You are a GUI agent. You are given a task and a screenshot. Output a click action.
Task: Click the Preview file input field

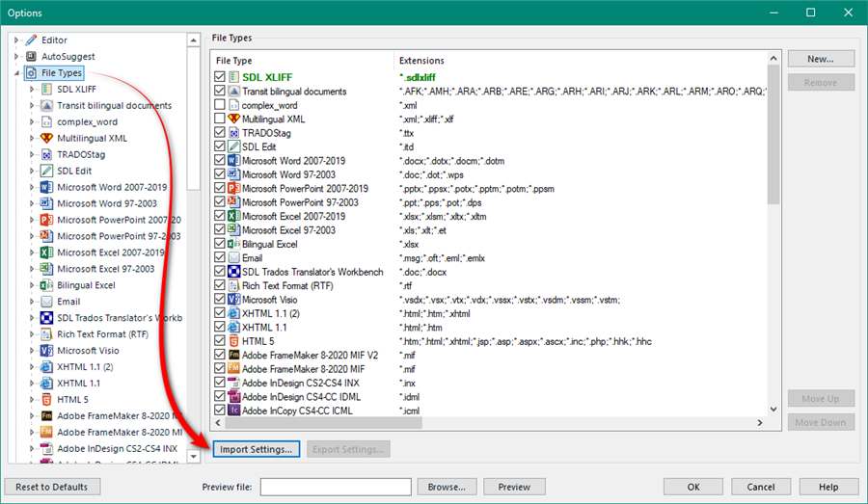[336, 487]
